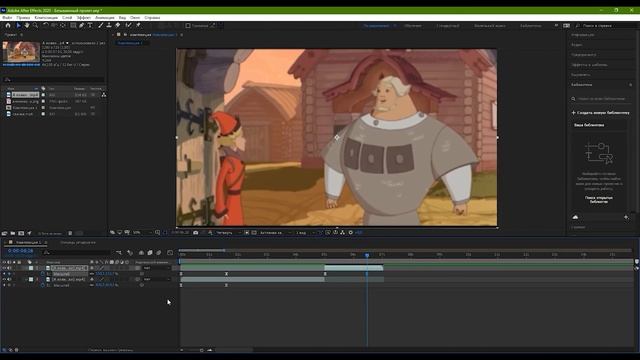This screenshot has width=640, height=360.
Task: Click the frame blending icon in timeline header
Action: click(x=150, y=253)
